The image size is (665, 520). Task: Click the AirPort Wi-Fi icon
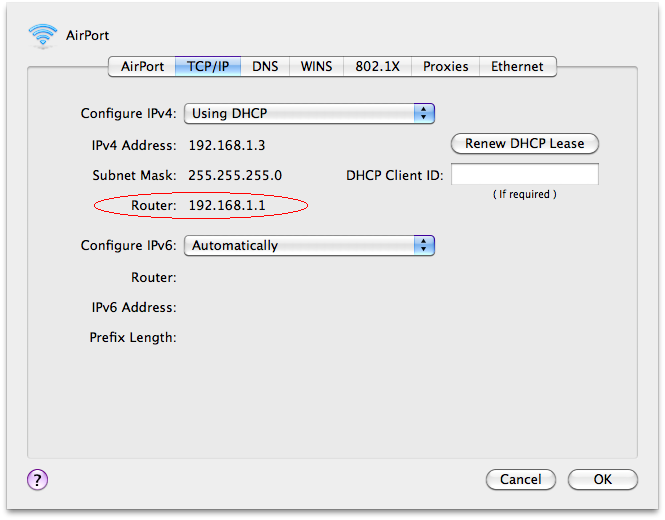point(42,35)
